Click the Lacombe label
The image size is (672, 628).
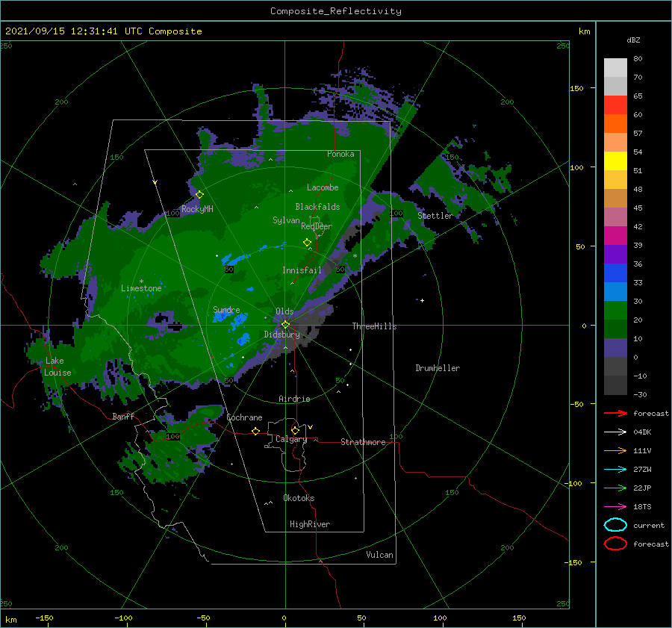coord(323,187)
